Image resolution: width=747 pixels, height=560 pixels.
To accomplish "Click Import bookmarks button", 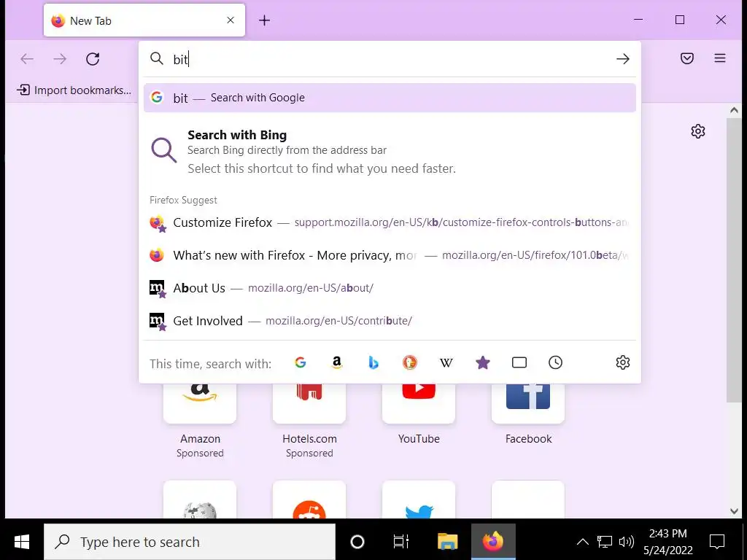I will (74, 90).
